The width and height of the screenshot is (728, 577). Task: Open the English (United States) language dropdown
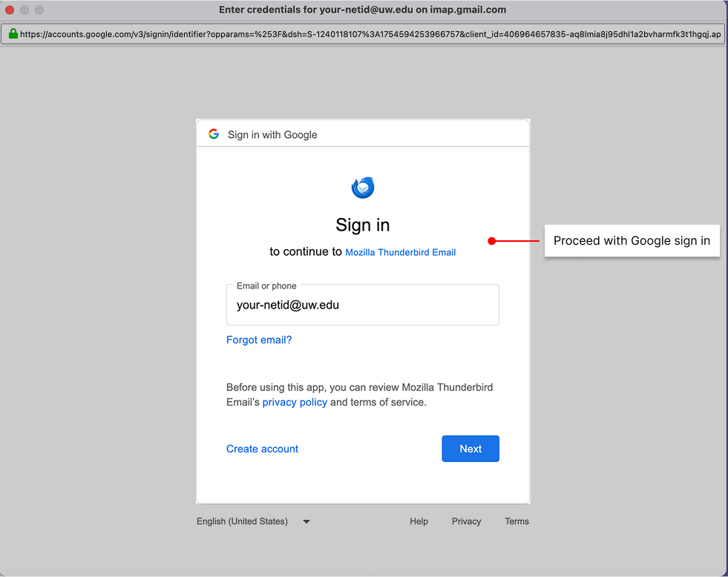pyautogui.click(x=242, y=521)
